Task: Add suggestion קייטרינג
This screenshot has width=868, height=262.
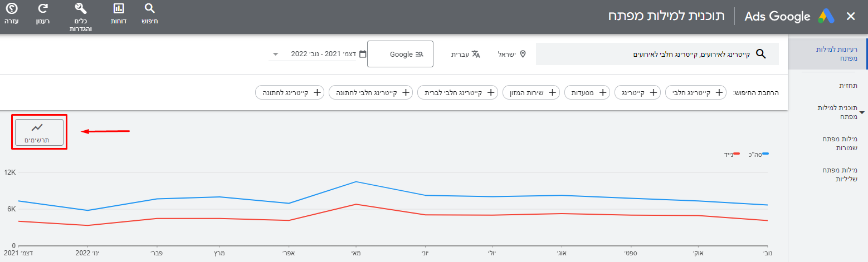Action: tap(637, 92)
